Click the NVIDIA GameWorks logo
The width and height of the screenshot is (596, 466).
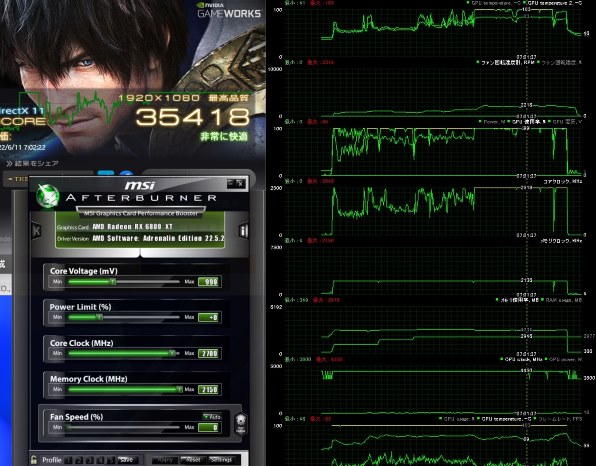(229, 11)
